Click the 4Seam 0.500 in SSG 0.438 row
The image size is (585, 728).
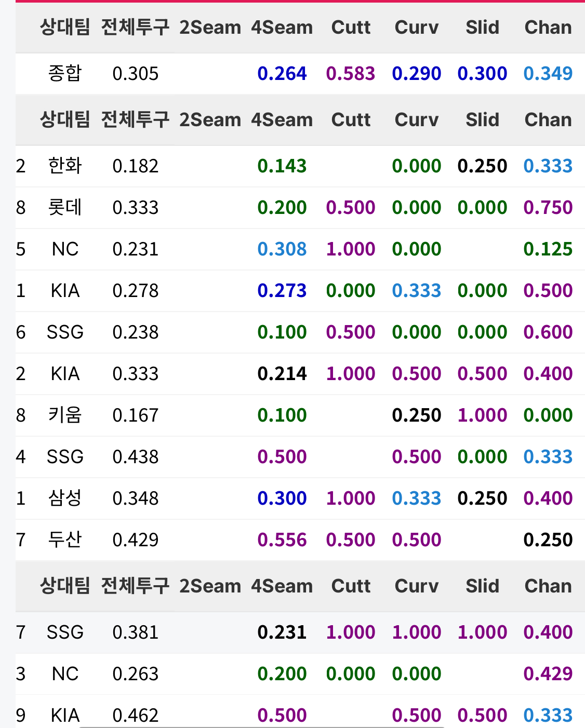(x=282, y=457)
